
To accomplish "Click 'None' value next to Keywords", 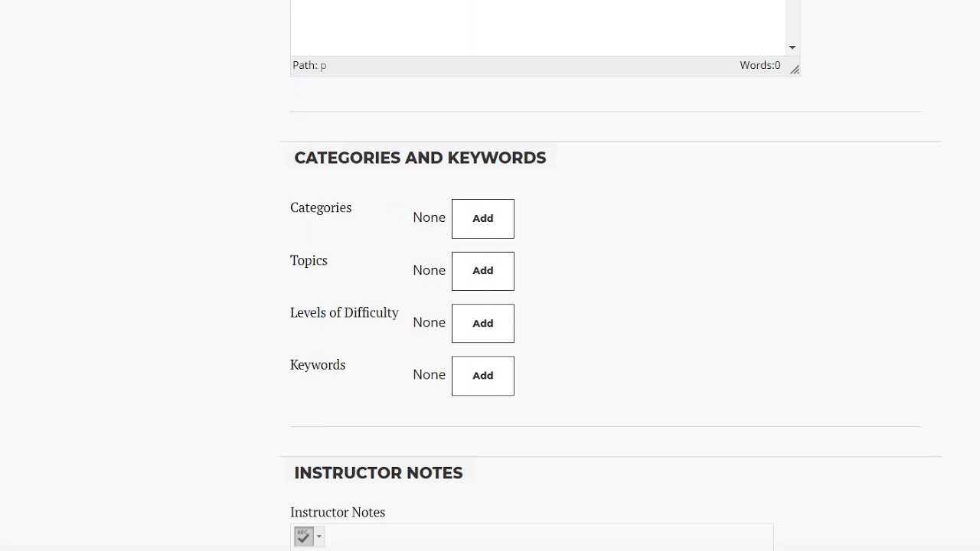I will tap(429, 374).
